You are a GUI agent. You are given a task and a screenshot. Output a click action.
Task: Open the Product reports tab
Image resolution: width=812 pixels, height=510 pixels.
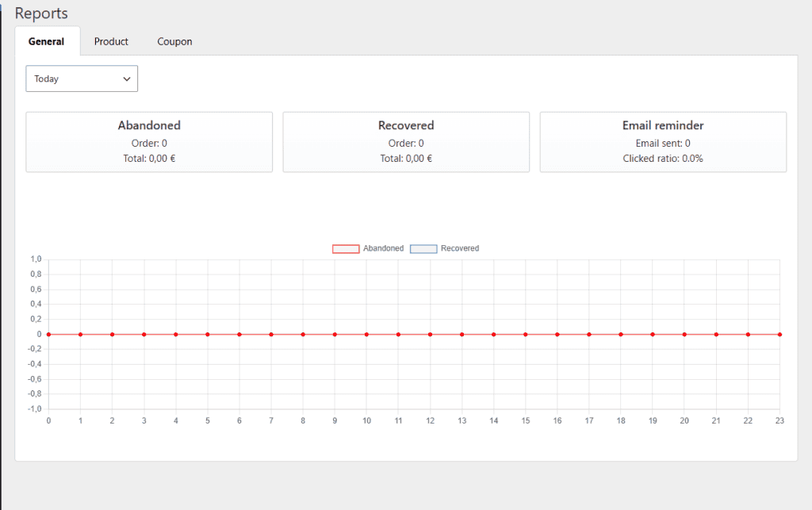[111, 41]
